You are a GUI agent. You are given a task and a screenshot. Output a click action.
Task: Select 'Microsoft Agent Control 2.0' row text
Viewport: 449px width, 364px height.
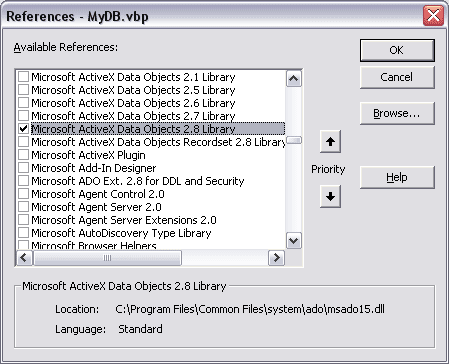[98, 194]
